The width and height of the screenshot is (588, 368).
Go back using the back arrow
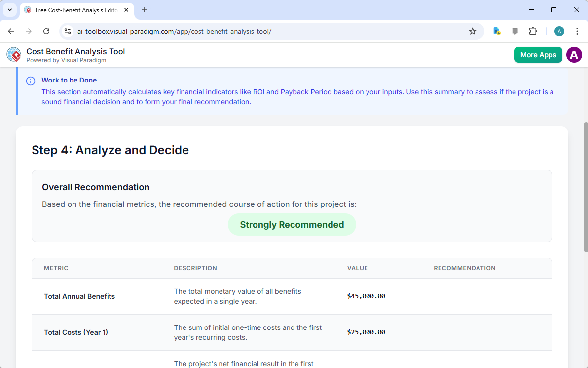11,31
